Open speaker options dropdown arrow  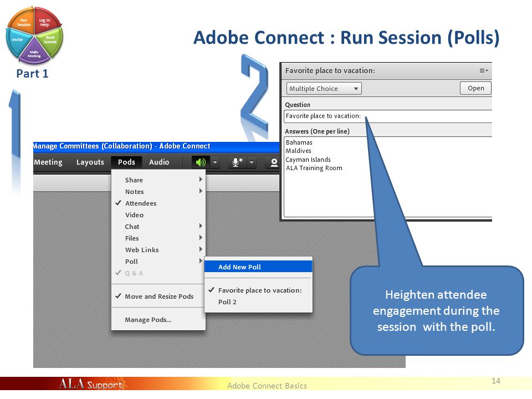click(215, 162)
